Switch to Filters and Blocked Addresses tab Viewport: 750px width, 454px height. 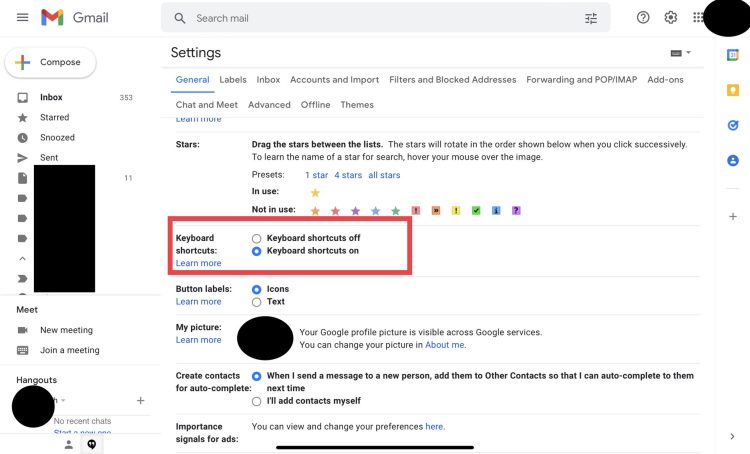point(452,80)
